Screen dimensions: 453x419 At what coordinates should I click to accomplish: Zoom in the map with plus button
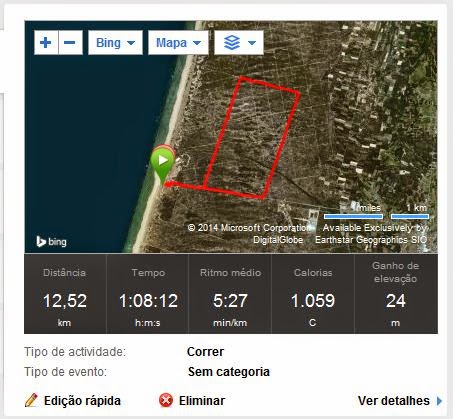click(x=46, y=43)
